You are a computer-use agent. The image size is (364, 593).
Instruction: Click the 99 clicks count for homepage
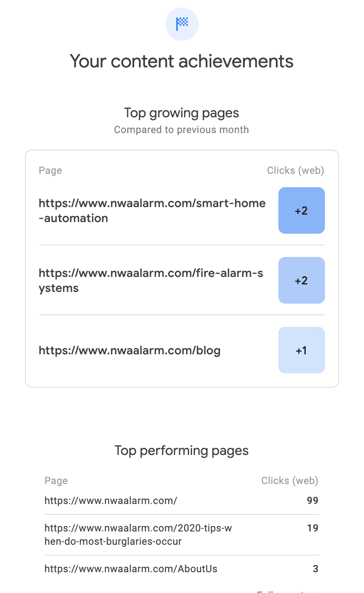(x=312, y=501)
